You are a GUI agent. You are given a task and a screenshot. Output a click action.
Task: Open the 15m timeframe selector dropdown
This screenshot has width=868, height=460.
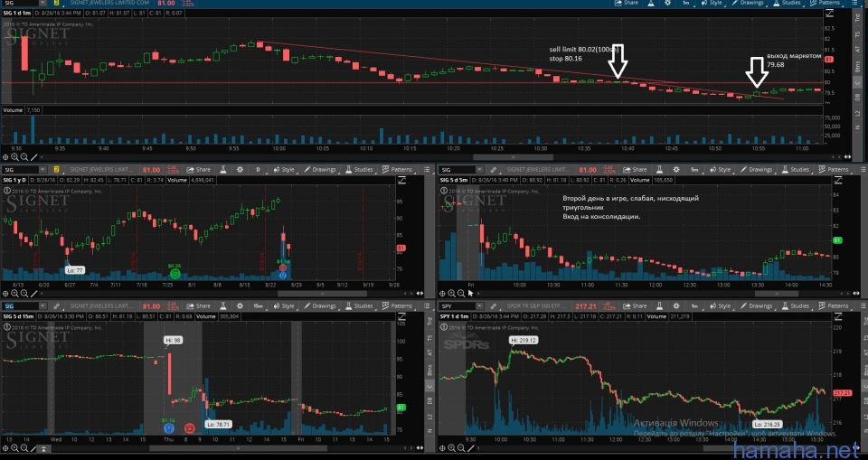(258, 305)
